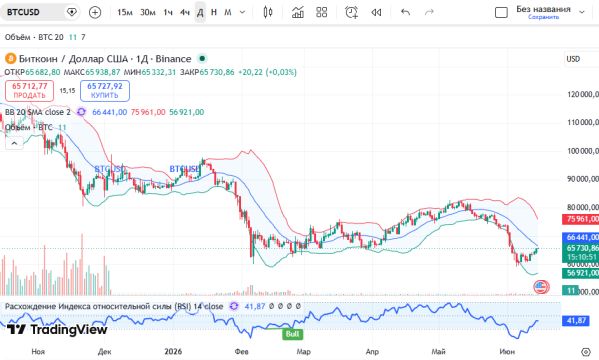Click the ПРОДАТЬ 65 712,77 sell button
599x360 pixels.
tap(29, 91)
